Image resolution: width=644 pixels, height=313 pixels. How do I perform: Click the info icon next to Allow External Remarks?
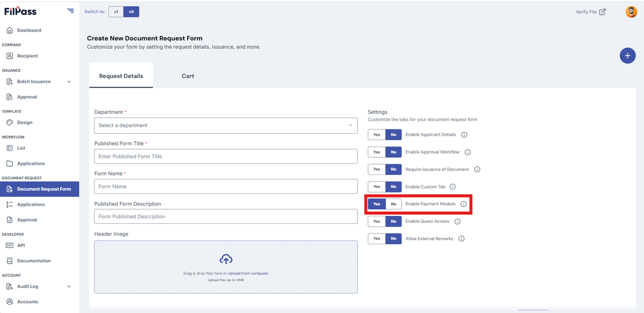462,238
